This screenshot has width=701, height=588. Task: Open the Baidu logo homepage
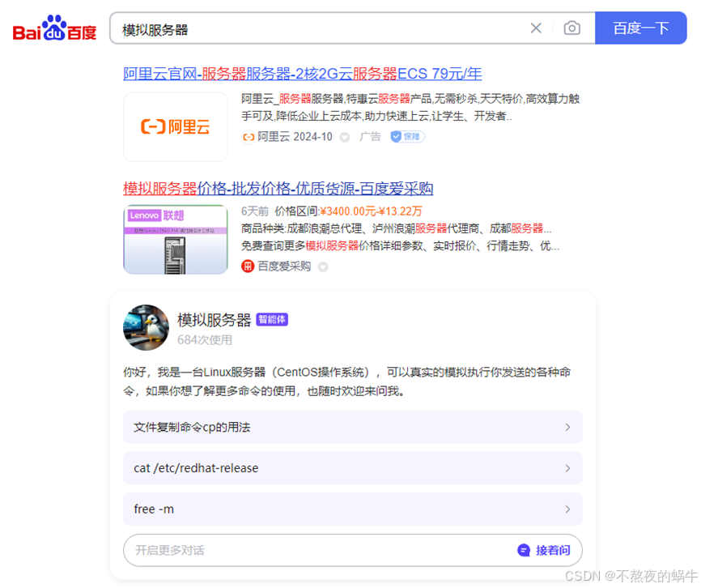[54, 28]
